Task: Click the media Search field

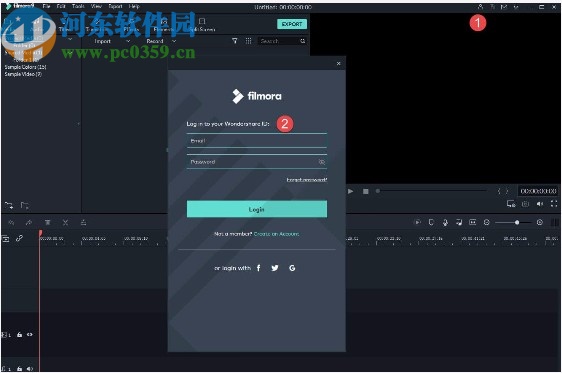Action: pyautogui.click(x=278, y=41)
